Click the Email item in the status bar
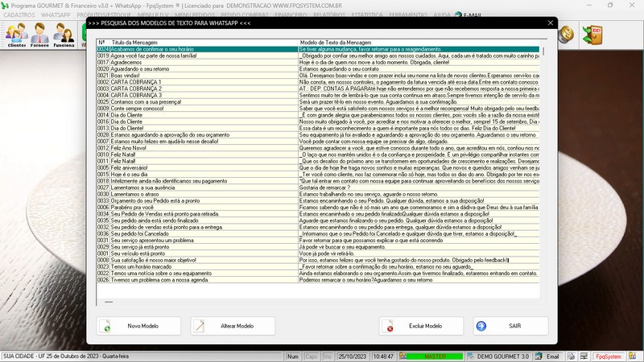644x362 pixels. tap(548, 356)
